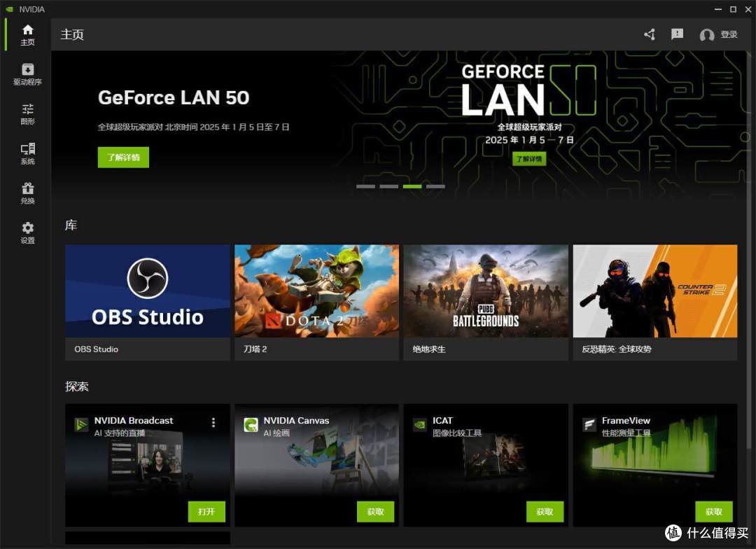The image size is (756, 549).
Task: Click the 了解详情 button under GeForce LAN 50
Action: [123, 158]
